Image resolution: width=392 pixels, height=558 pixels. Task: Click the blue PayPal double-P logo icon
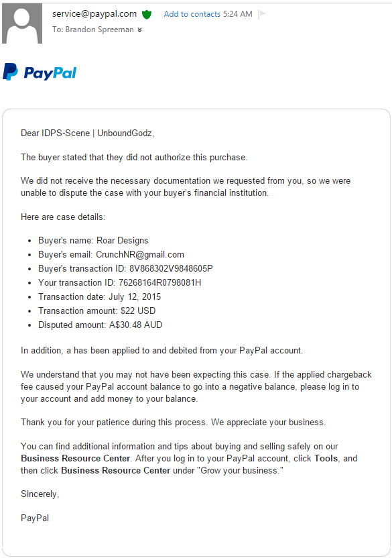[x=10, y=72]
